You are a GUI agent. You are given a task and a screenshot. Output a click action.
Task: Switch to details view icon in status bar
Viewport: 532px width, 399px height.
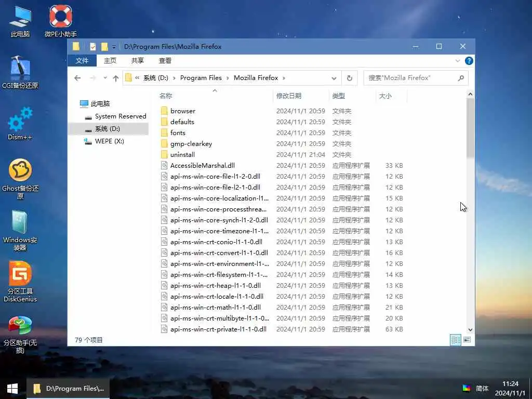(456, 340)
